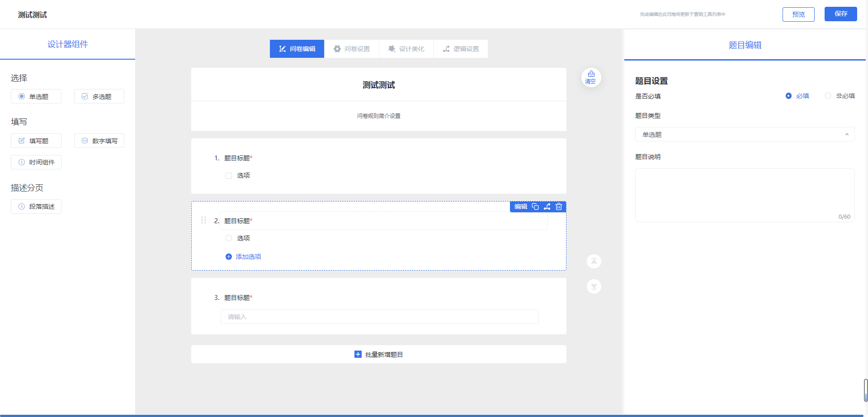The height and width of the screenshot is (417, 868).
Task: Add a 时间组件 component
Action: pyautogui.click(x=36, y=162)
